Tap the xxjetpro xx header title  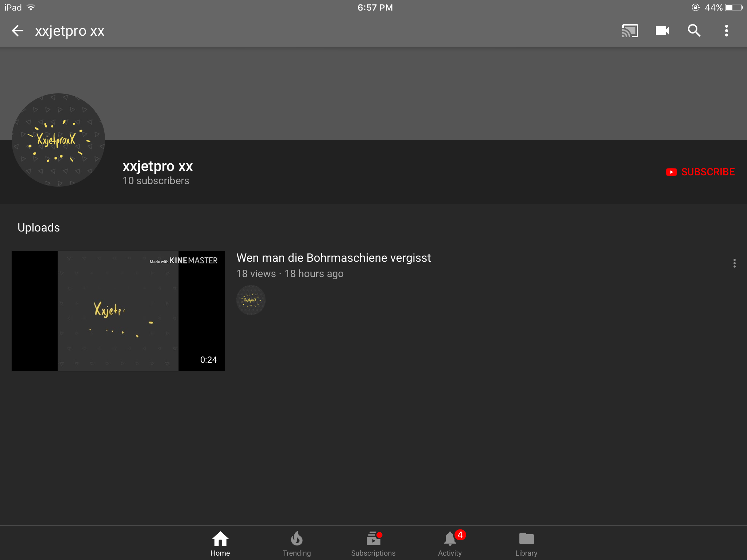[x=70, y=31]
